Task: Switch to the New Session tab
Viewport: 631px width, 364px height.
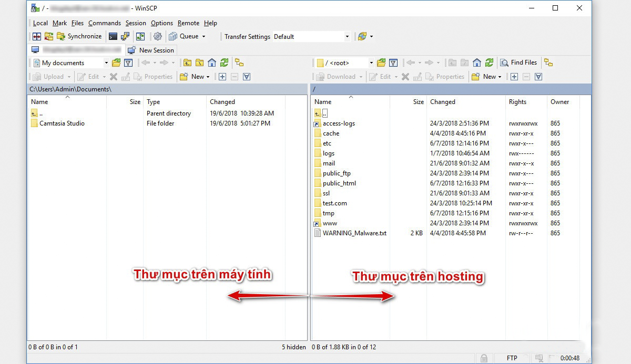Action: 151,50
